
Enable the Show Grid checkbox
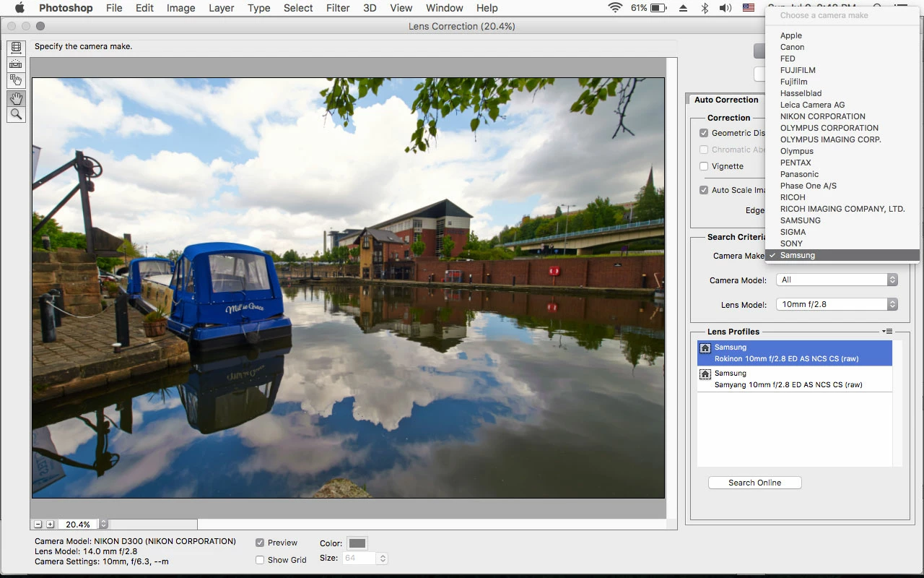pos(260,560)
